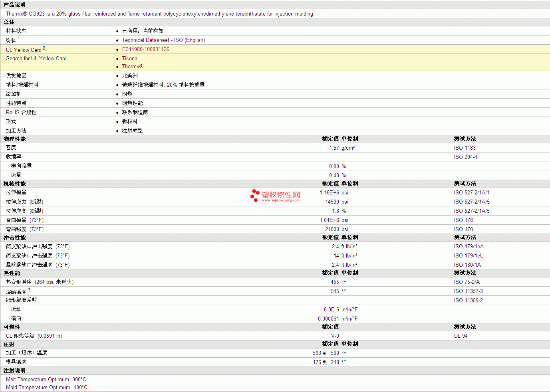Click the shrinkage value 0.40
This screenshot has width=550, height=392.
pos(334,176)
